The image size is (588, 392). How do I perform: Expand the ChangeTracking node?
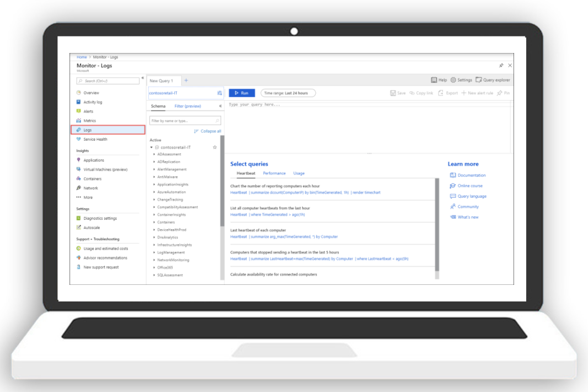click(x=154, y=199)
